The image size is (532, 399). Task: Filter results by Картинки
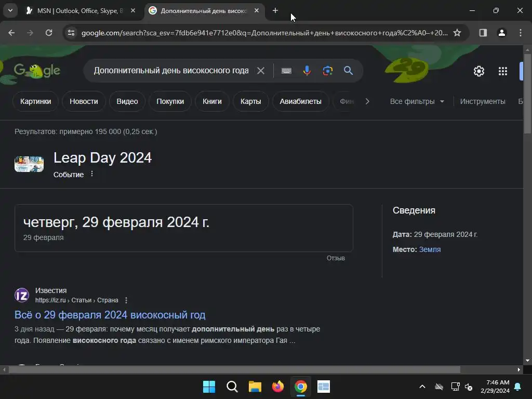[x=36, y=101]
